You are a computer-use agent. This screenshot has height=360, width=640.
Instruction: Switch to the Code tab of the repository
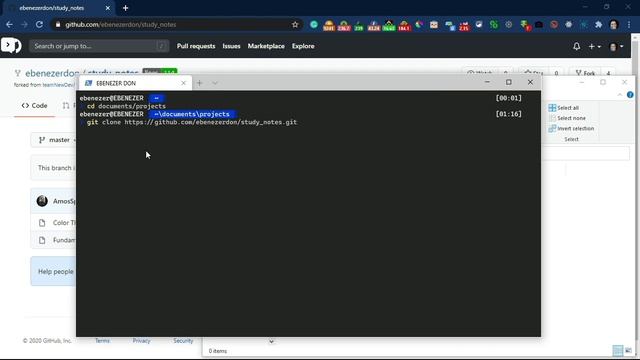coord(34,106)
